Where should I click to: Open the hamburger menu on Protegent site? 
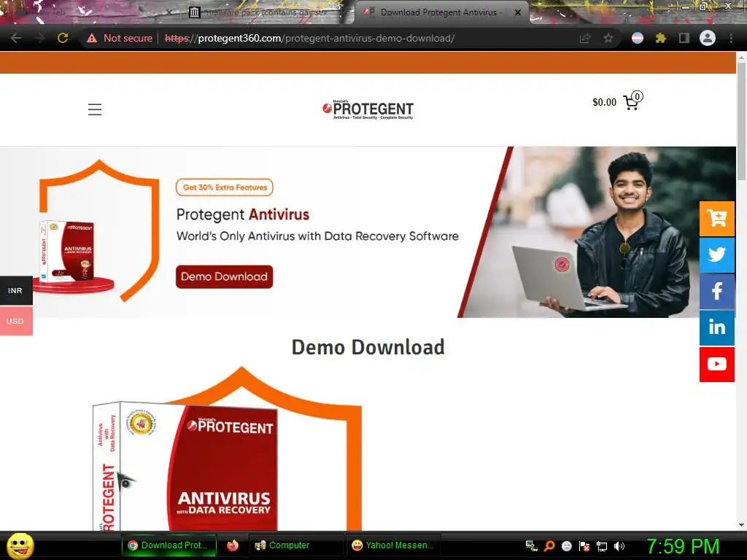(95, 109)
